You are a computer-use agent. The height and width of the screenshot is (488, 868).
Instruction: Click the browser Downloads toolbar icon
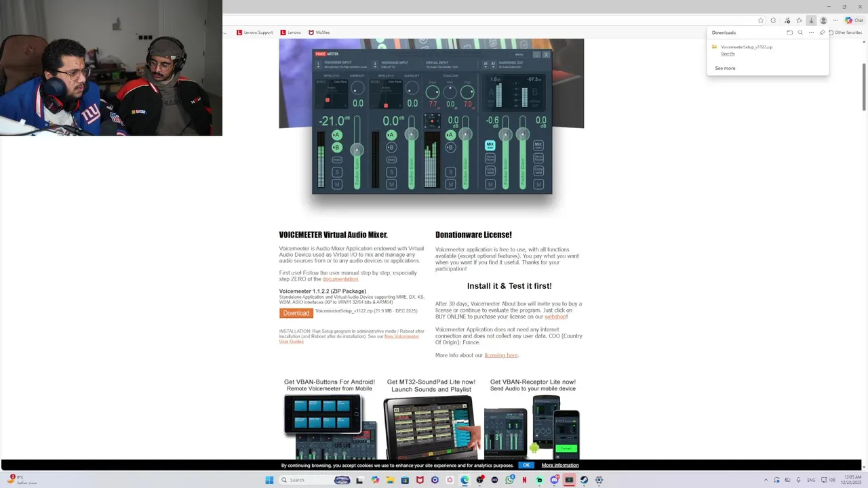811,20
